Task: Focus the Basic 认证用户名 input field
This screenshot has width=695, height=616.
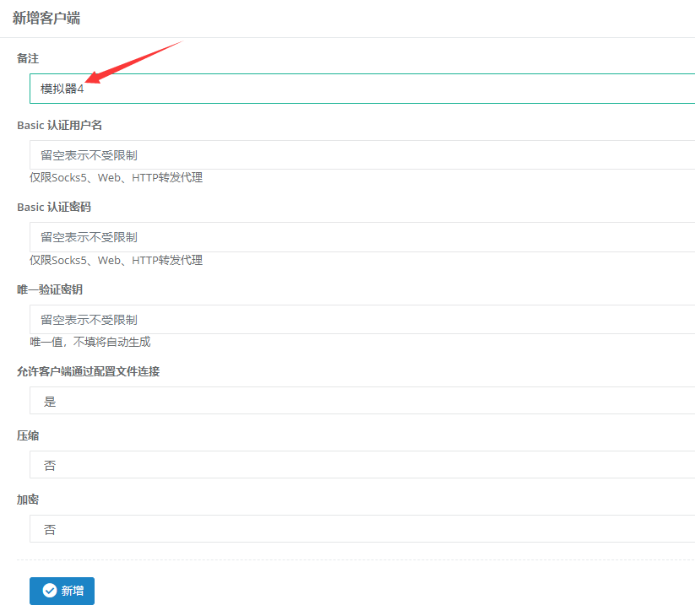Action: click(362, 155)
